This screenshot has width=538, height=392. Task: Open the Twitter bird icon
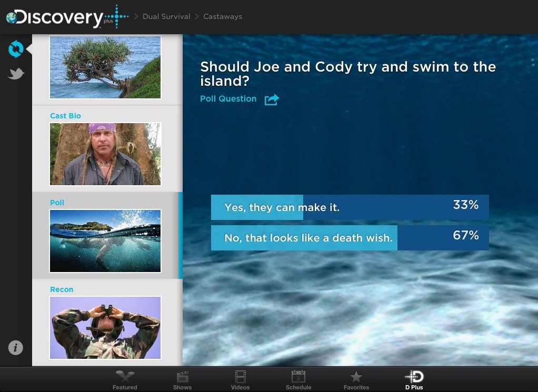[x=16, y=74]
